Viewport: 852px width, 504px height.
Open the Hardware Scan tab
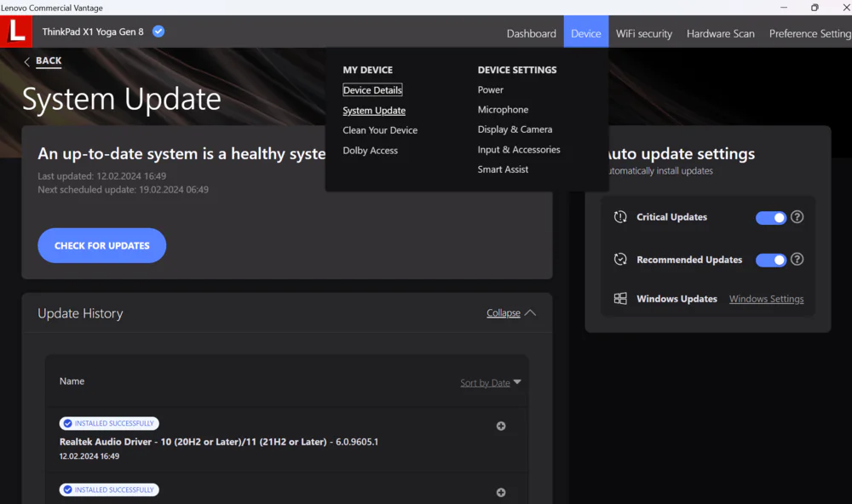[x=721, y=34]
